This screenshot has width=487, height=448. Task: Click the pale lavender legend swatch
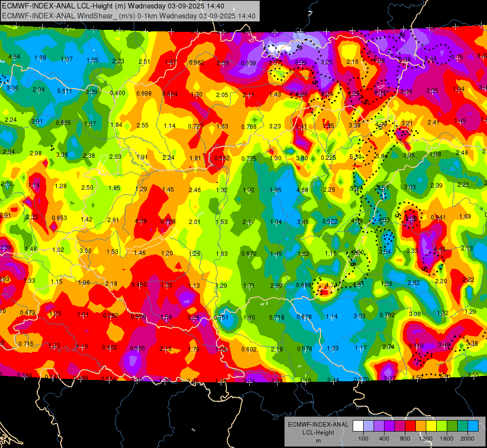pyautogui.click(x=368, y=426)
